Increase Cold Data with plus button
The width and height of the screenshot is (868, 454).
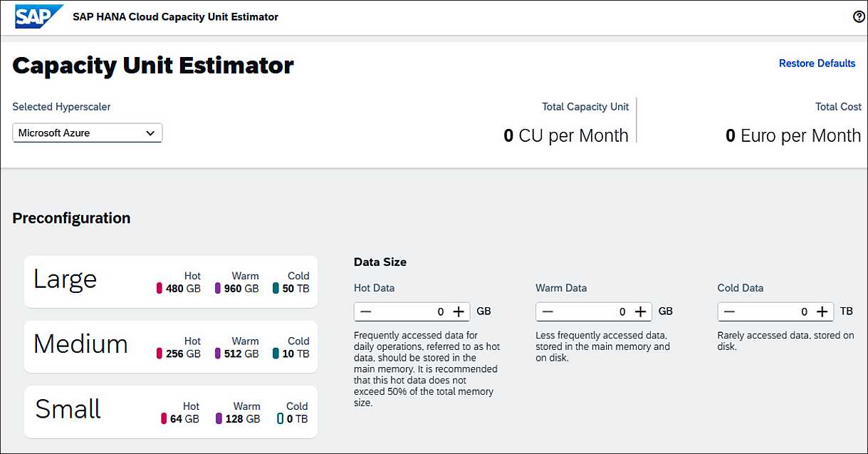pos(822,311)
